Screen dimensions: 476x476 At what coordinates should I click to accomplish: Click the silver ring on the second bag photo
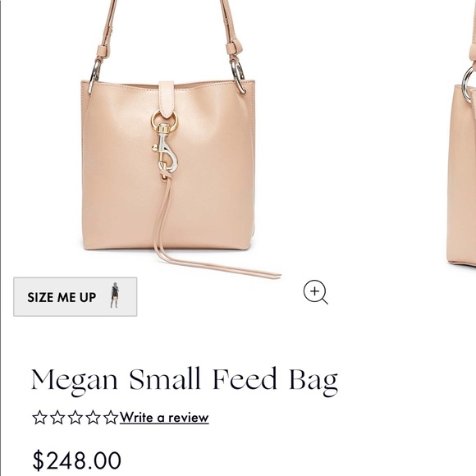(x=469, y=84)
